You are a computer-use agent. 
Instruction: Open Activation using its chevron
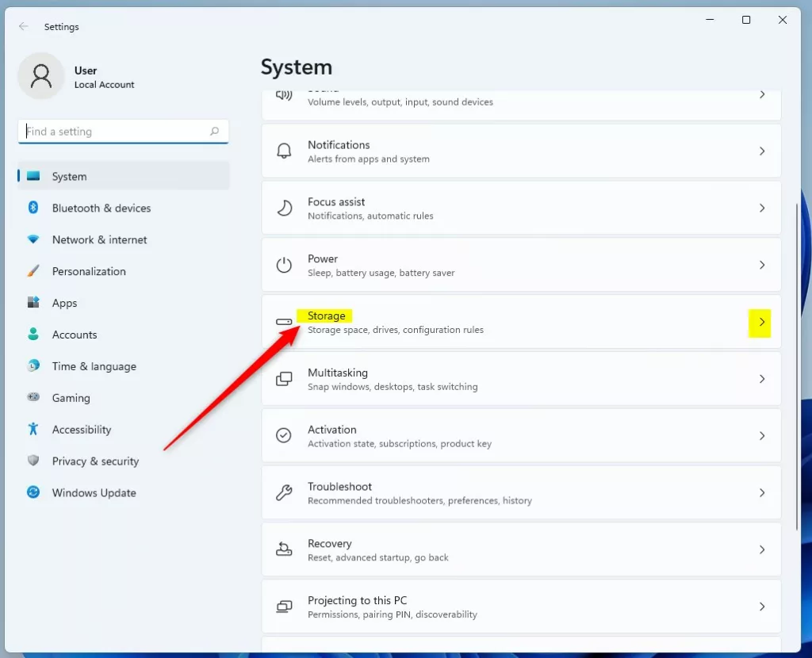tap(762, 436)
